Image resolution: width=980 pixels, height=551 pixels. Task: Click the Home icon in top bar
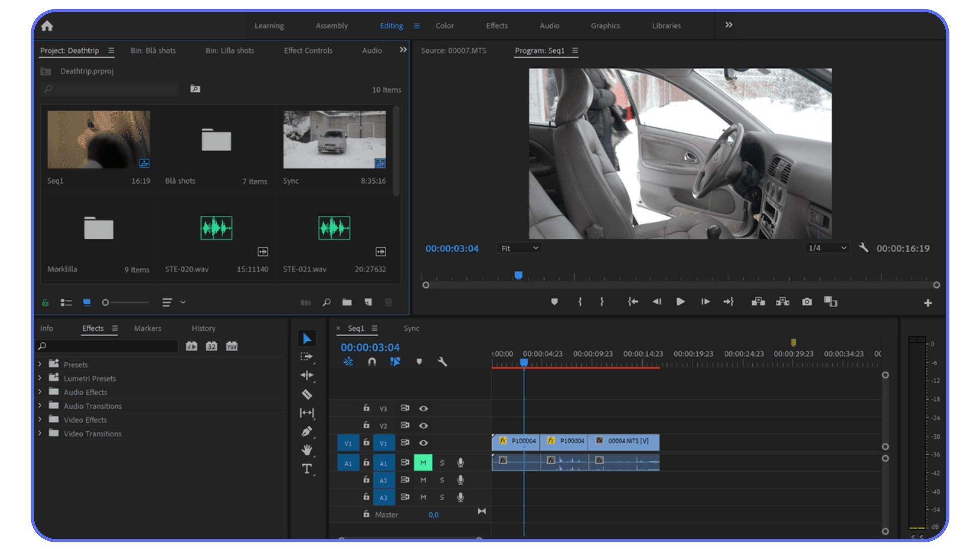[x=46, y=25]
